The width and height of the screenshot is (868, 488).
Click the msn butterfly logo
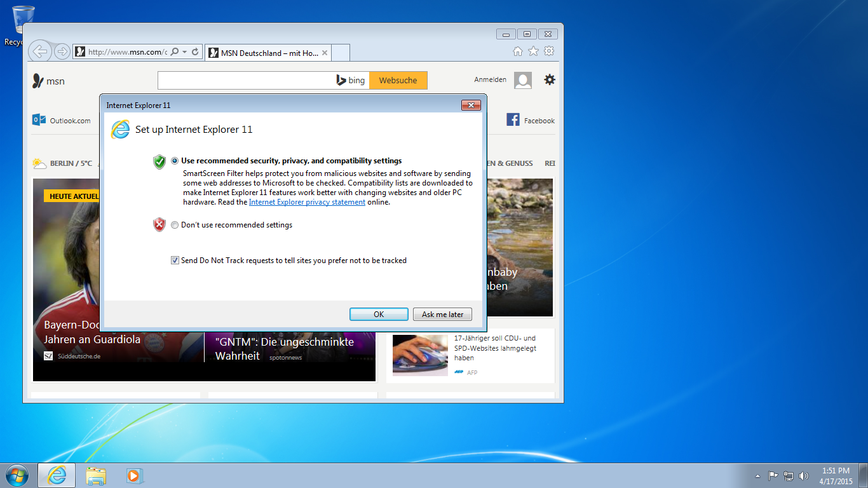[x=38, y=81]
